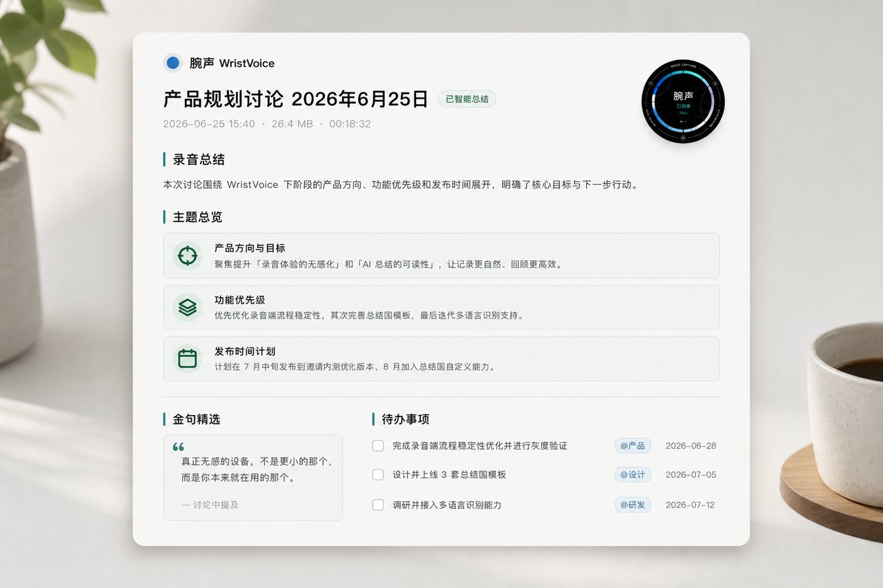
Task: Click the due date 2026-07-12
Action: pyautogui.click(x=691, y=505)
